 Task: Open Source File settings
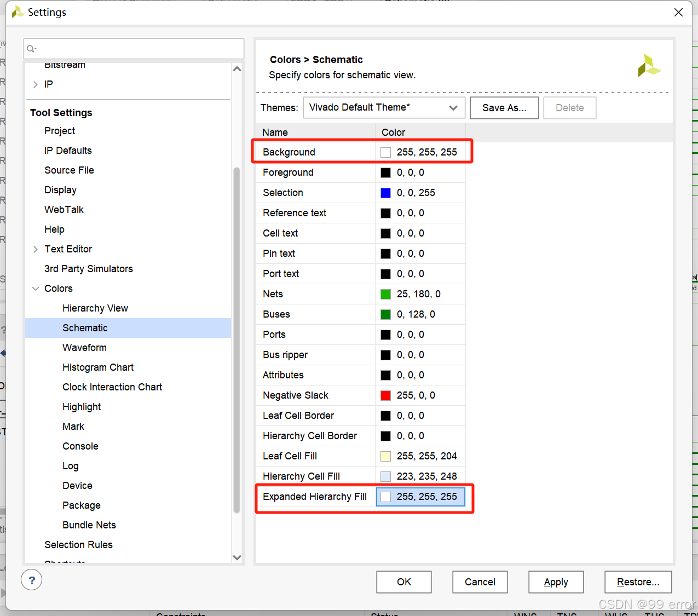point(69,170)
